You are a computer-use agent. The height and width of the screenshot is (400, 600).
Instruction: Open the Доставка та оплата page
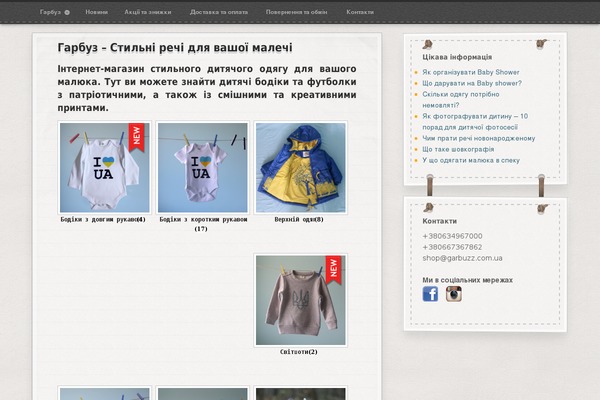point(219,12)
